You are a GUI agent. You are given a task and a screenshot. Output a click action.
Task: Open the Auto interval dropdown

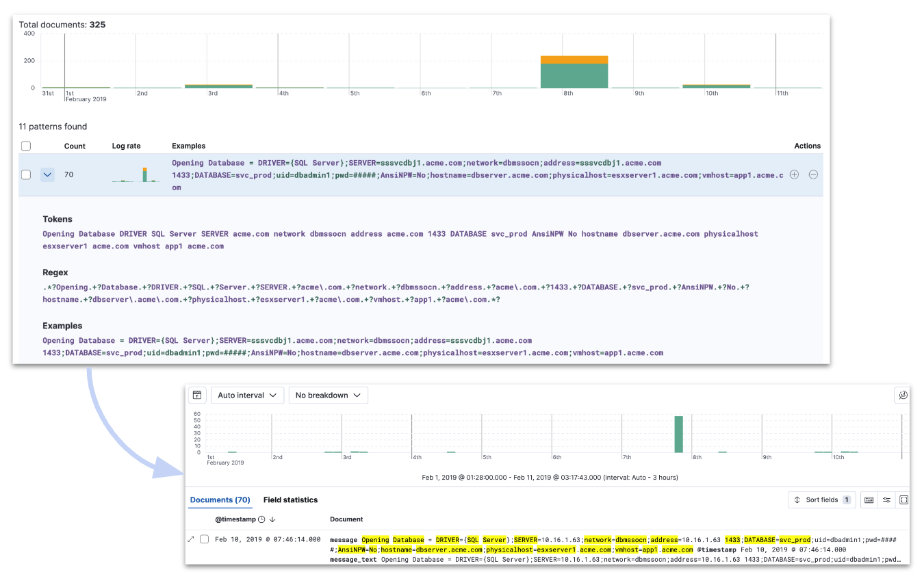click(247, 395)
